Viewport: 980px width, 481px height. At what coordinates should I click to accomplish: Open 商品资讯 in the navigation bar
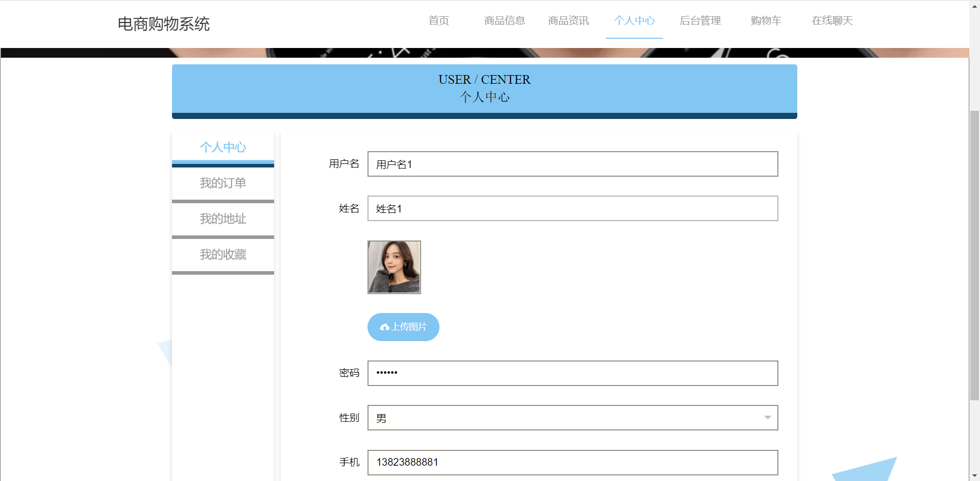[x=568, y=20]
